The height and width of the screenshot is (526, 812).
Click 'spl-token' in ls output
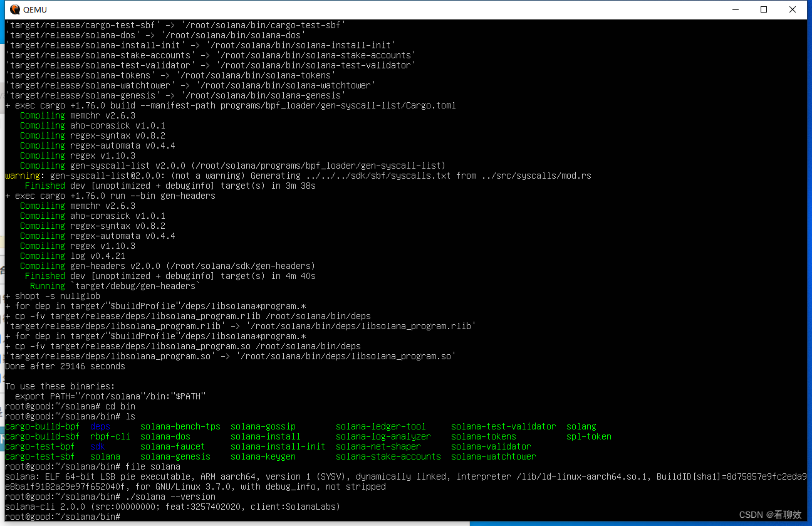(x=589, y=436)
